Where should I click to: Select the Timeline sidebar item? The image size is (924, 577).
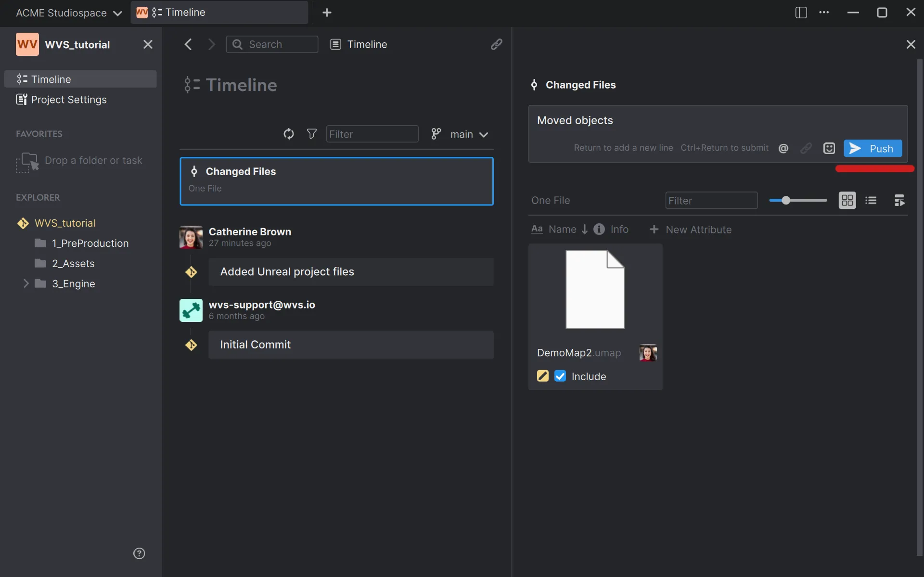tap(51, 79)
